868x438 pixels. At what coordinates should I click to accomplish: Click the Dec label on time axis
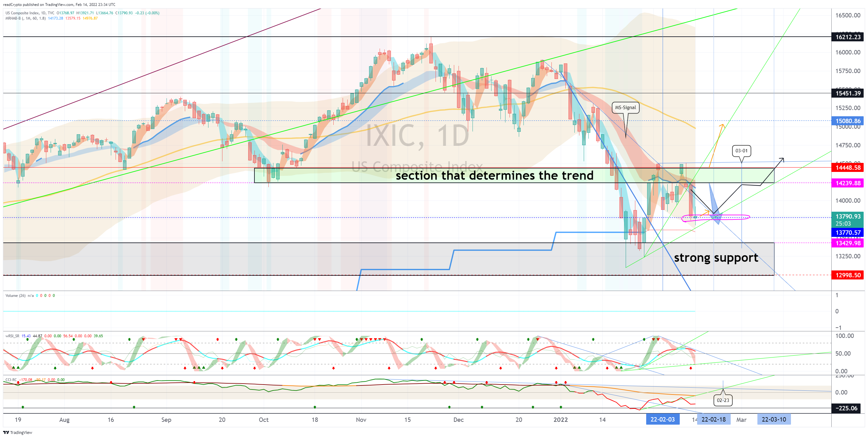(458, 420)
